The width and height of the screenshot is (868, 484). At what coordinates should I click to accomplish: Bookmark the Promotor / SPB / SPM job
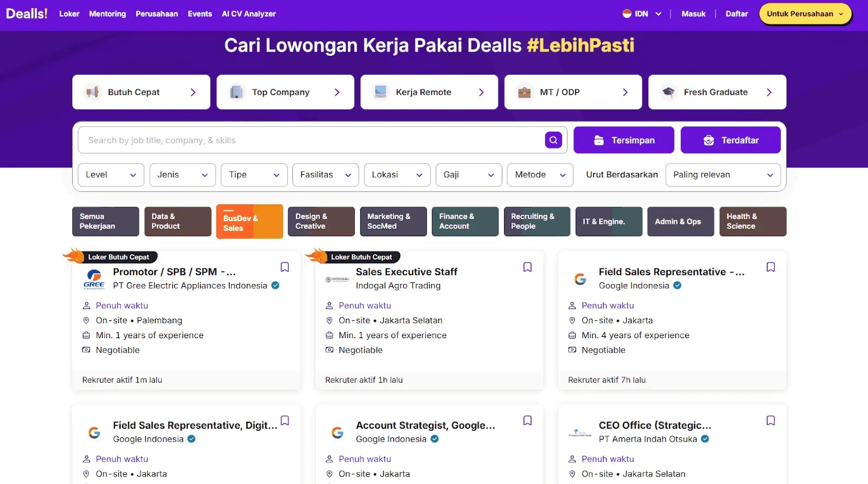[x=284, y=267]
